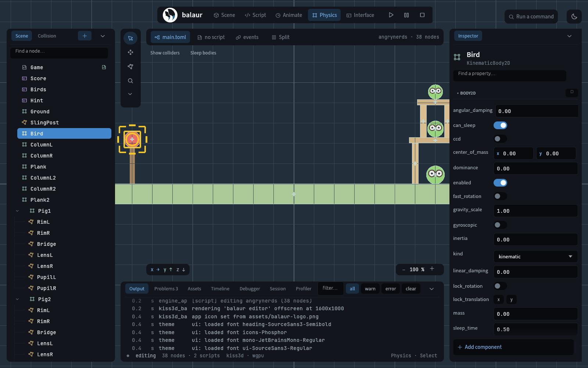Open the Inspector panel chevron menu
The image size is (588, 368).
[x=569, y=36]
